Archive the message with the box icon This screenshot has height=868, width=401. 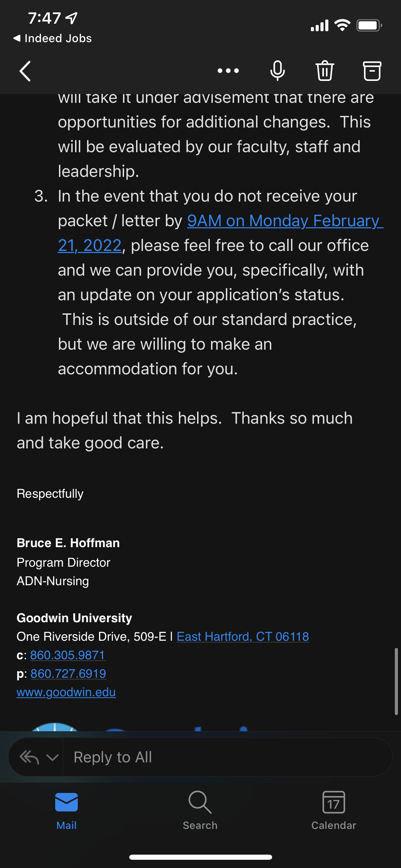[372, 71]
